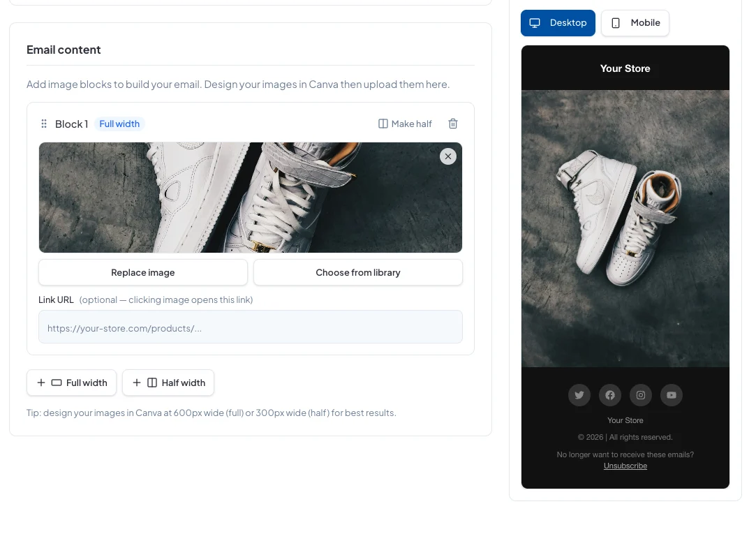Click the sneaker image in the email preview

point(625,228)
